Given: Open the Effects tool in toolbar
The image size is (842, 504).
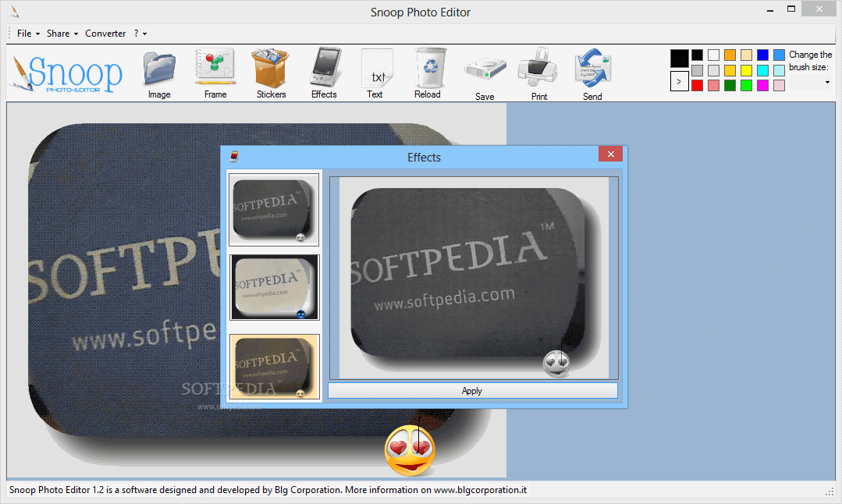Looking at the screenshot, I should (x=325, y=73).
